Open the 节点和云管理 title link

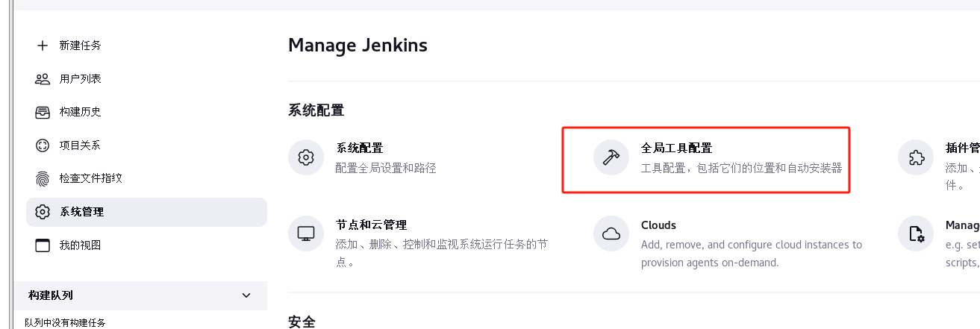pyautogui.click(x=371, y=225)
